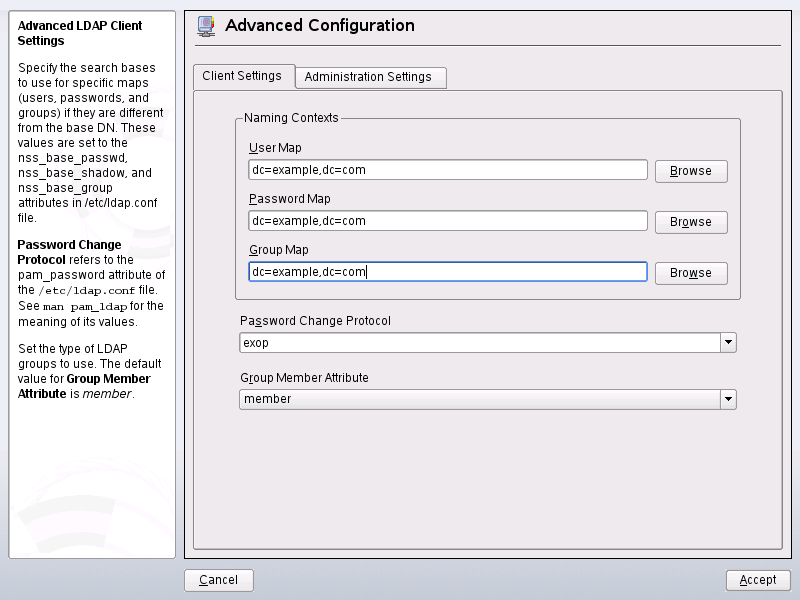This screenshot has width=800, height=600.
Task: Expand the Password Change Protocol arrow
Action: [729, 343]
